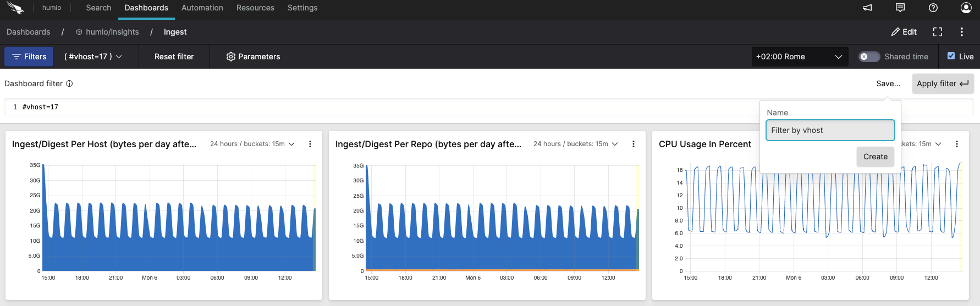The image size is (980, 306).
Task: Toggle the Shared time switch
Action: (869, 57)
